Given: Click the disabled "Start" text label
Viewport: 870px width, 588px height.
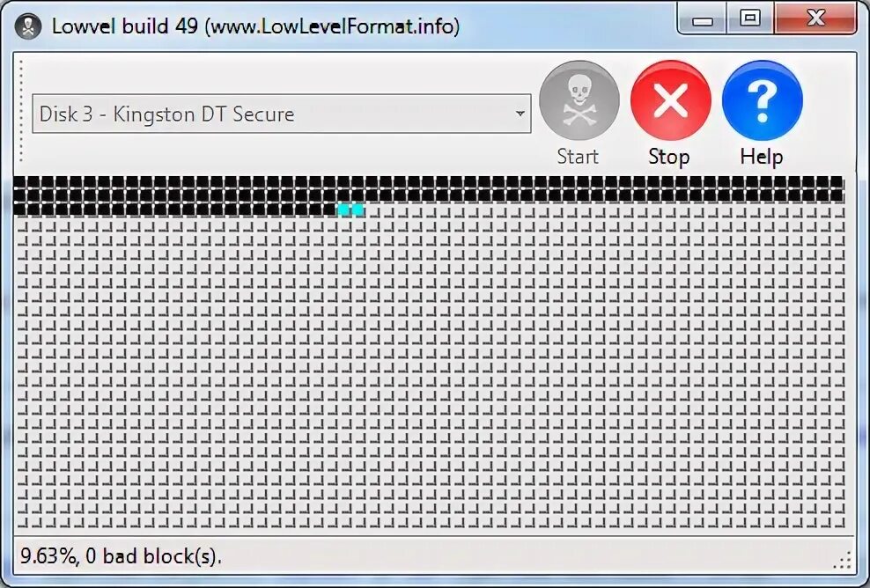Looking at the screenshot, I should [578, 157].
